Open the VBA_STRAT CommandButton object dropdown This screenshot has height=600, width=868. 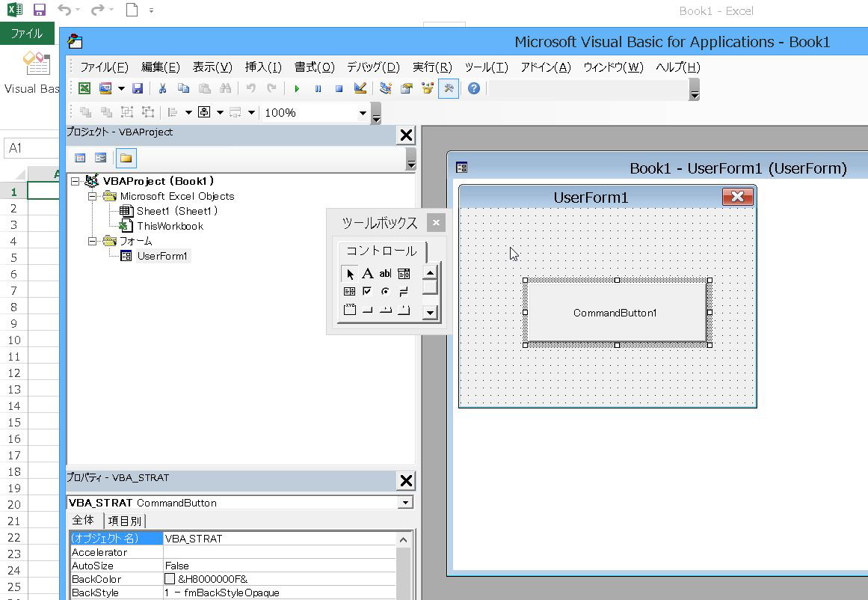pos(406,503)
